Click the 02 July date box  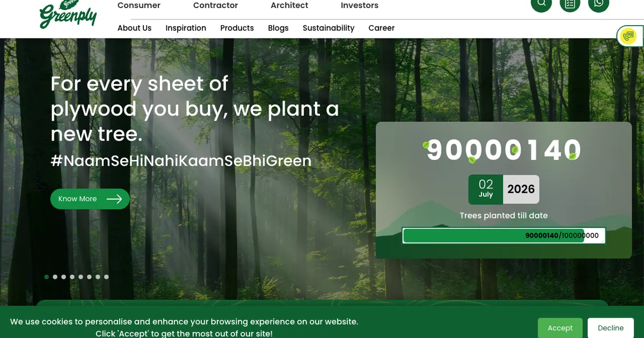[486, 189]
